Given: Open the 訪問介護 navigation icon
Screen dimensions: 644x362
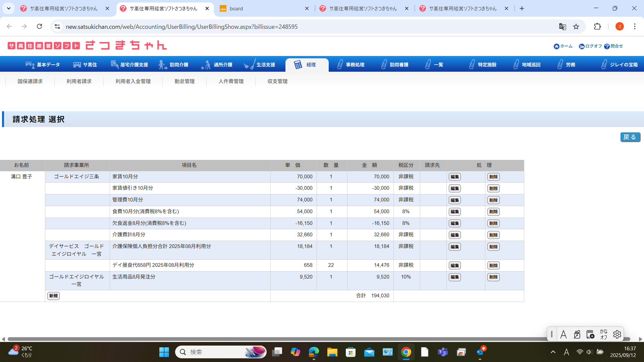Looking at the screenshot, I should [x=163, y=65].
